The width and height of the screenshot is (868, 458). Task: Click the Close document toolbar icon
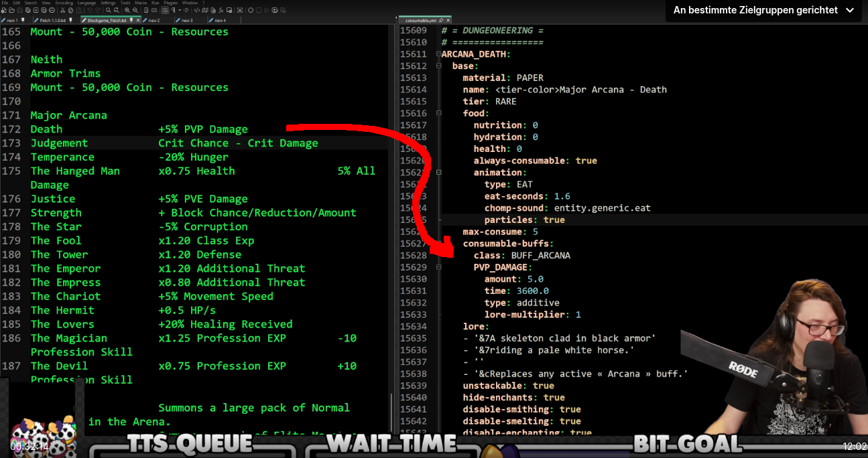pos(36,10)
